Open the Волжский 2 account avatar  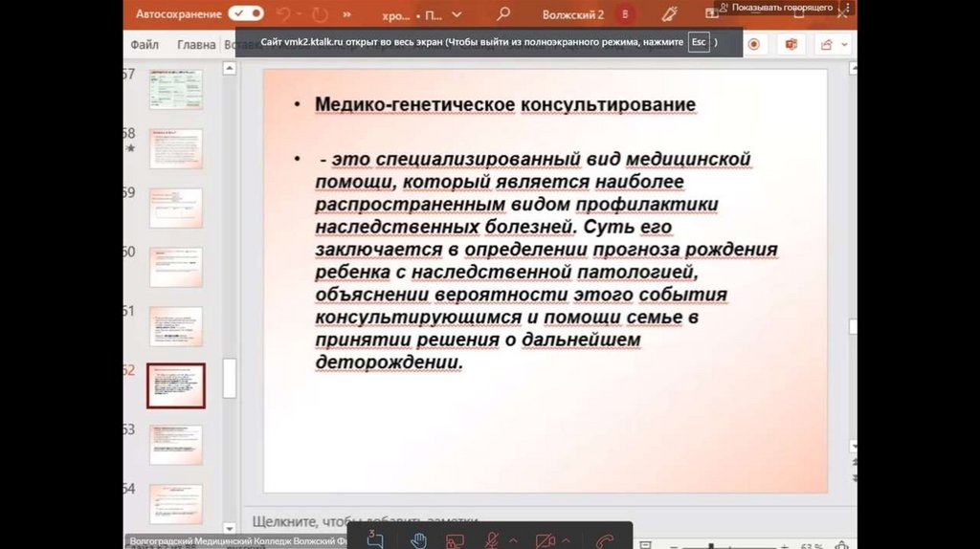click(626, 14)
